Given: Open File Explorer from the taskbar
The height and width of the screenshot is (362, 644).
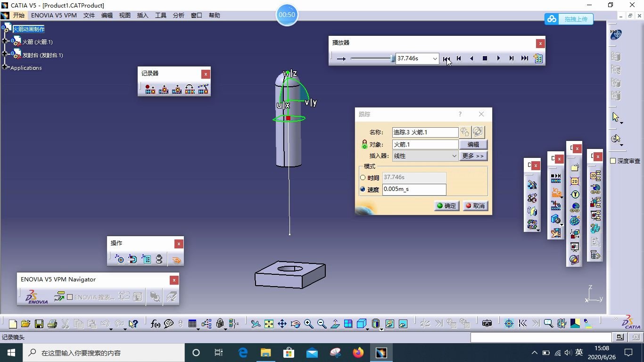Looking at the screenshot, I should [x=266, y=353].
